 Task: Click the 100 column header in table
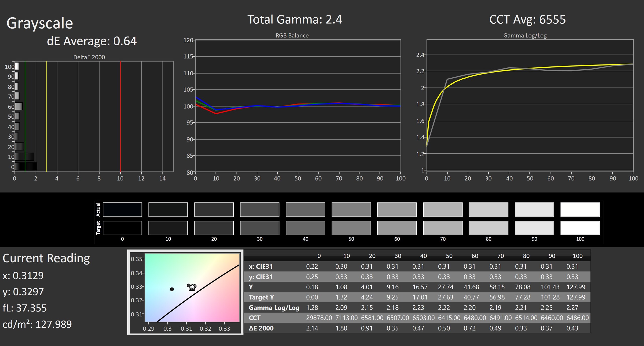[577, 256]
